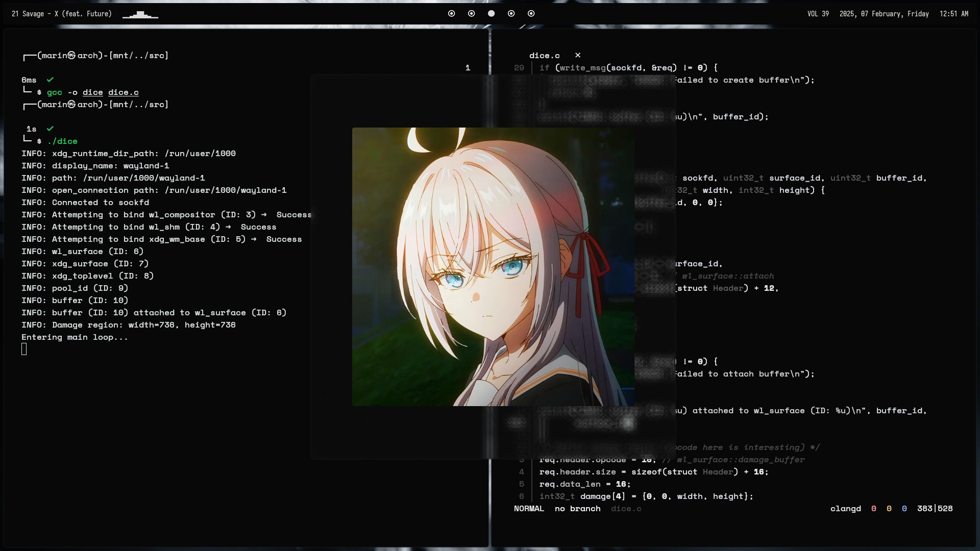Click the audio visualizer bars in top bar
The height and width of the screenshot is (551, 980).
click(x=140, y=15)
